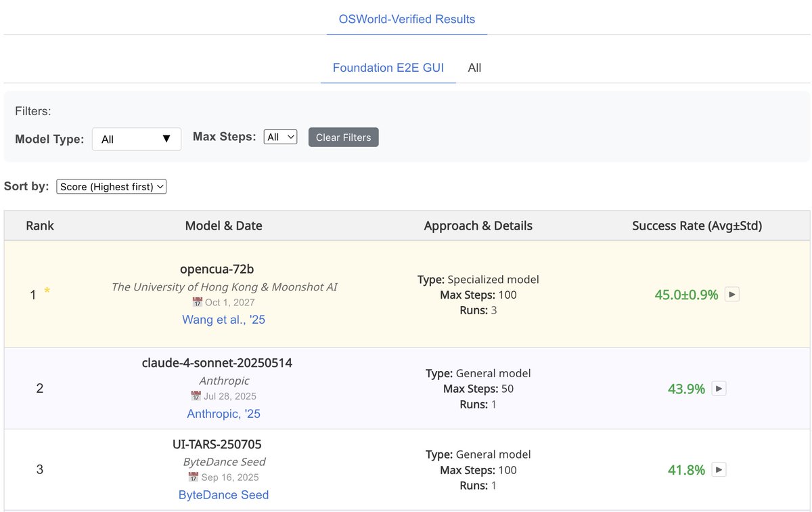The height and width of the screenshot is (512, 812).
Task: Open the ByteDance Seed link
Action: (x=224, y=494)
